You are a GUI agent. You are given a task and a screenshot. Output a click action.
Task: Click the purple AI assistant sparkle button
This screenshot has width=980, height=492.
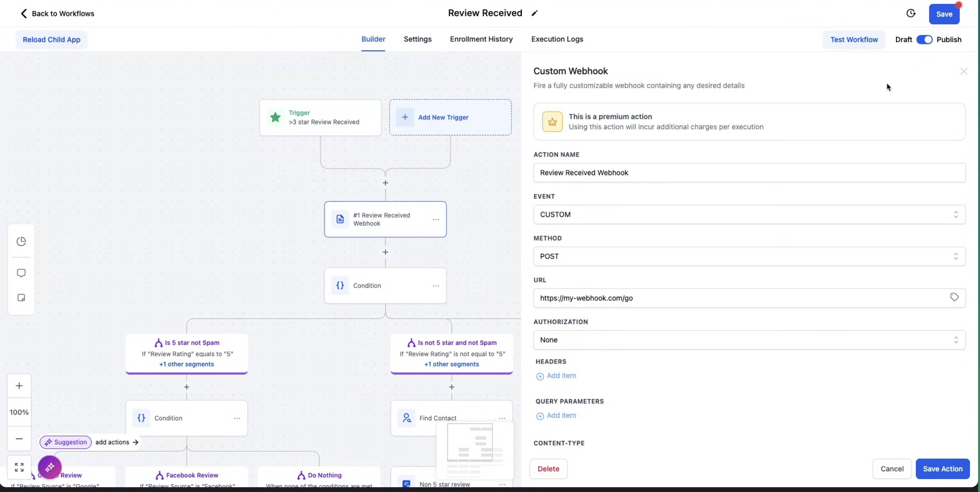coord(50,467)
